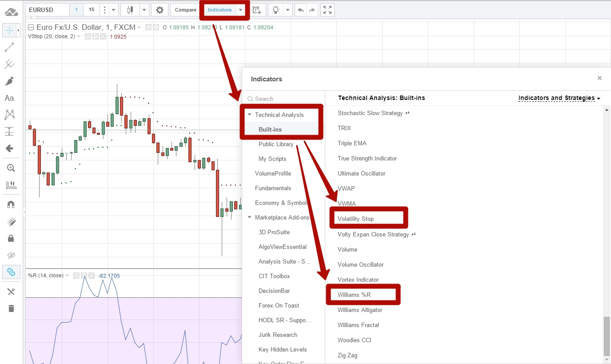The image size is (611, 364).
Task: Toggle visibility of VStop indicator
Action: click(x=88, y=36)
